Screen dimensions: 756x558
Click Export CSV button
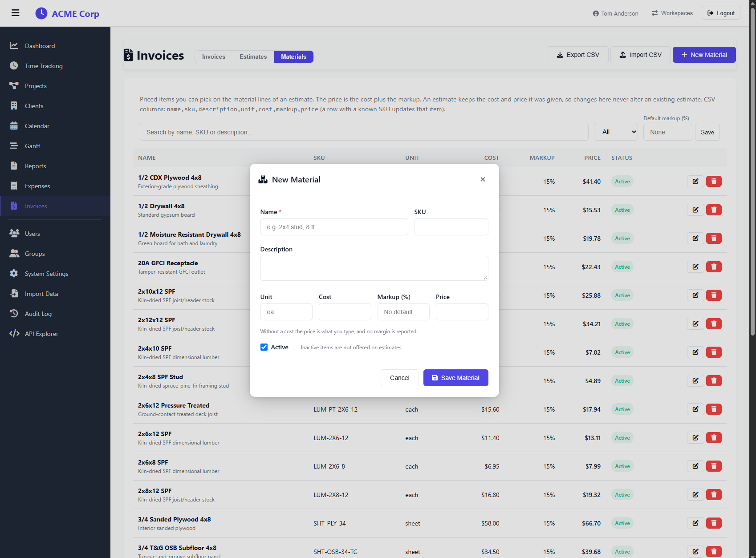tap(578, 55)
